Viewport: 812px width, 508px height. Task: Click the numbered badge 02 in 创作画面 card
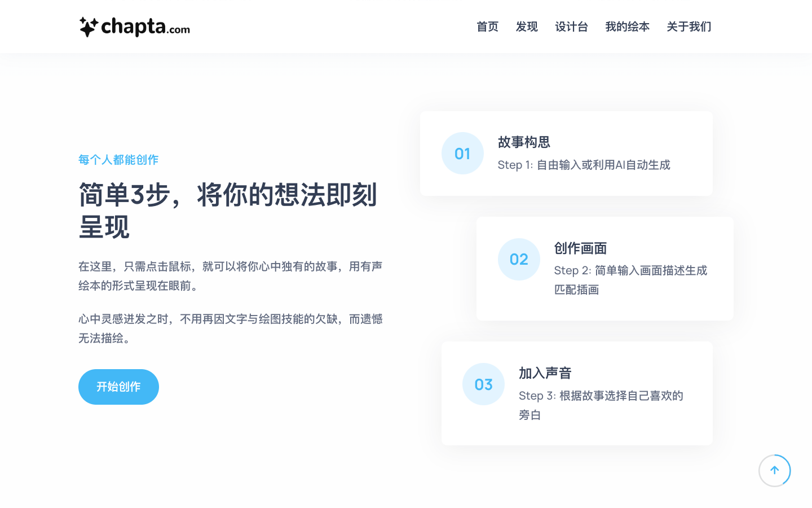coord(519,259)
